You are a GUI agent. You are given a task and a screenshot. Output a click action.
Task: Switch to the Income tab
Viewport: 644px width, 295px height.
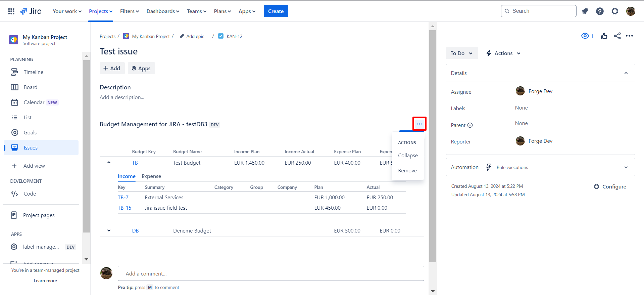pyautogui.click(x=127, y=176)
